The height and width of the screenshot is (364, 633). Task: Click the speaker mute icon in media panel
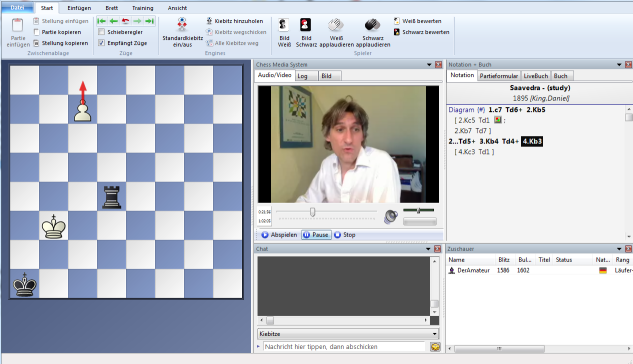pos(390,217)
